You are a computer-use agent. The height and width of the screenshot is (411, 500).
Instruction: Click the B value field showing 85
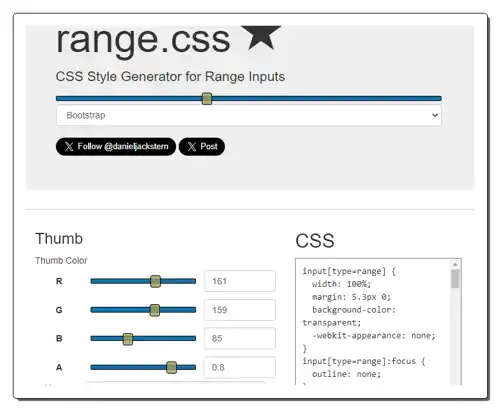click(x=240, y=338)
